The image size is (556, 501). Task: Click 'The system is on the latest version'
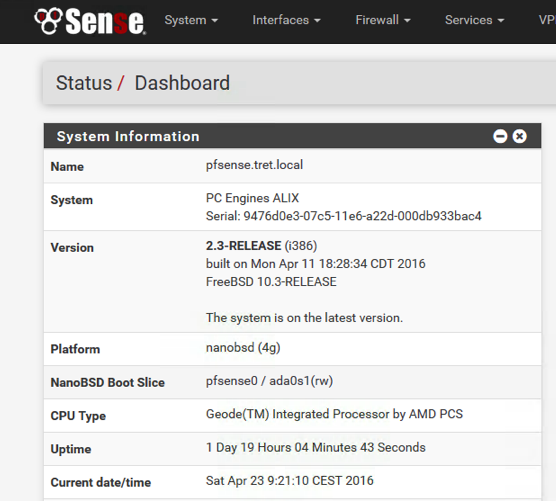click(x=304, y=318)
